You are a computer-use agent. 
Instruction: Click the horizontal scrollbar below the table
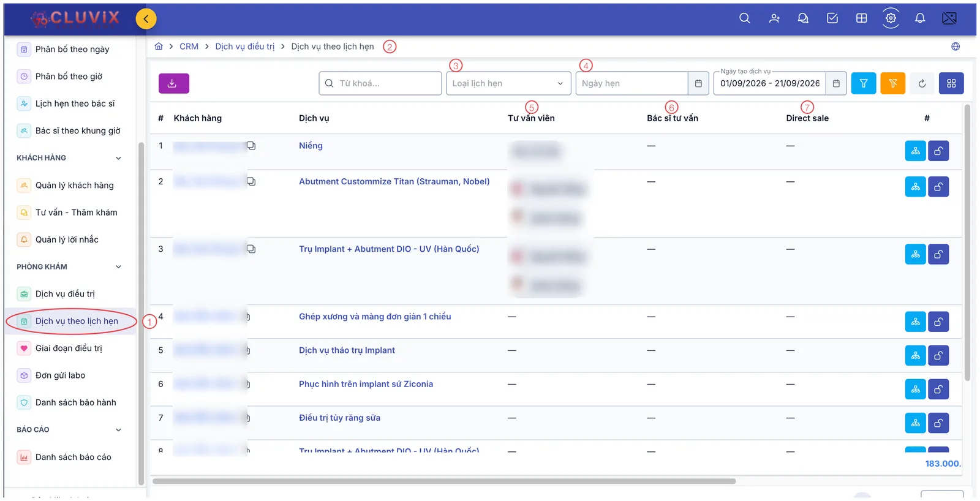coord(444,481)
